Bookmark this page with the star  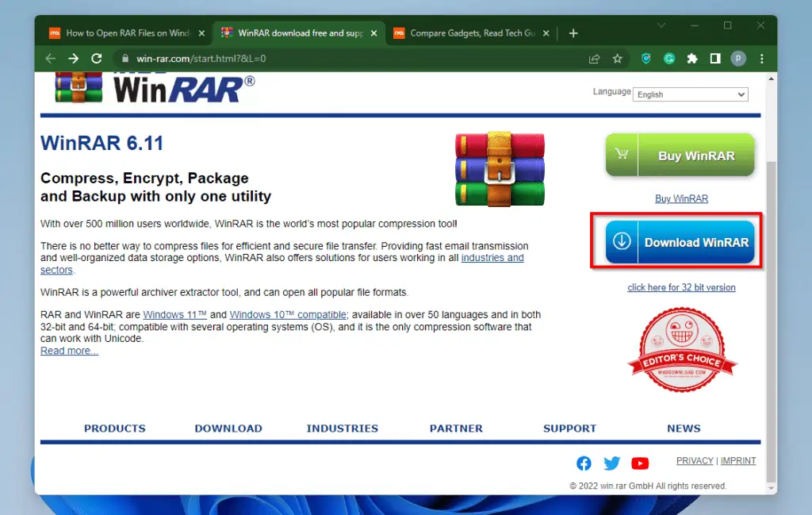click(617, 59)
